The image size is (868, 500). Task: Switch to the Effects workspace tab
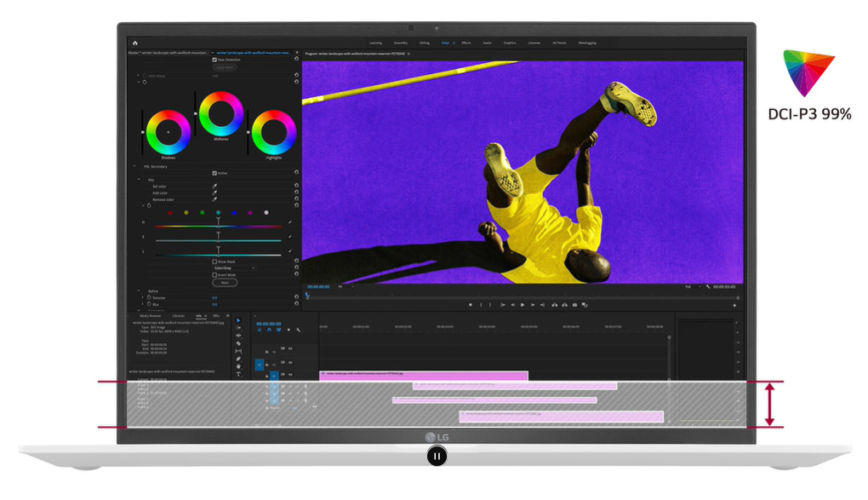click(x=466, y=43)
